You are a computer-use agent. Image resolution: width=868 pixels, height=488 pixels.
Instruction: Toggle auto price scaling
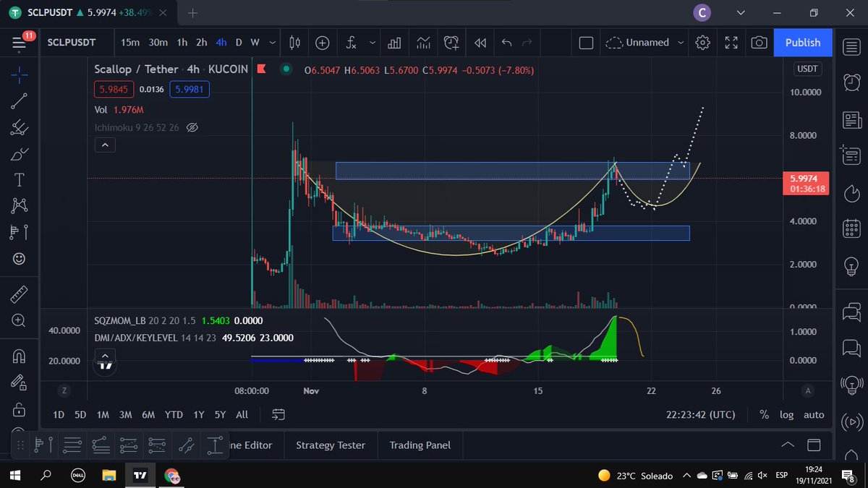[x=814, y=414]
